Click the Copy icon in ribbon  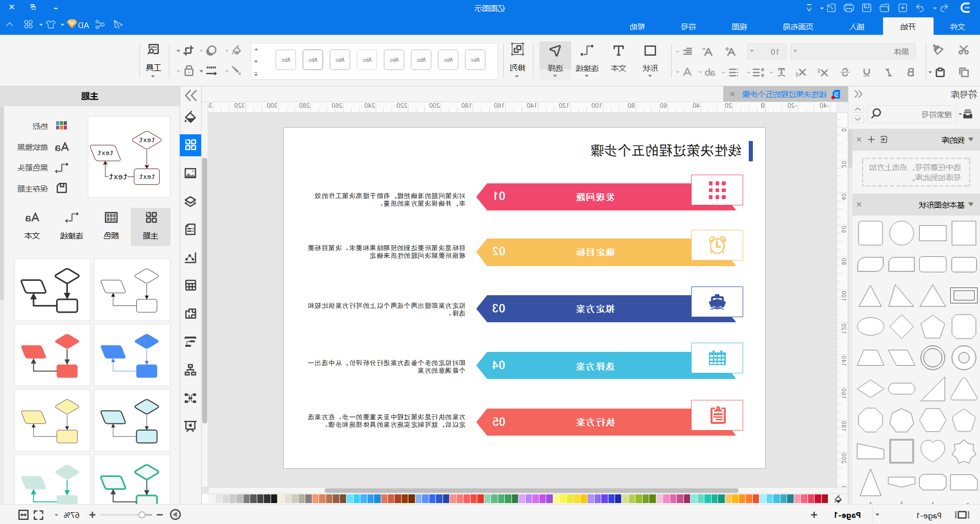coord(964,73)
